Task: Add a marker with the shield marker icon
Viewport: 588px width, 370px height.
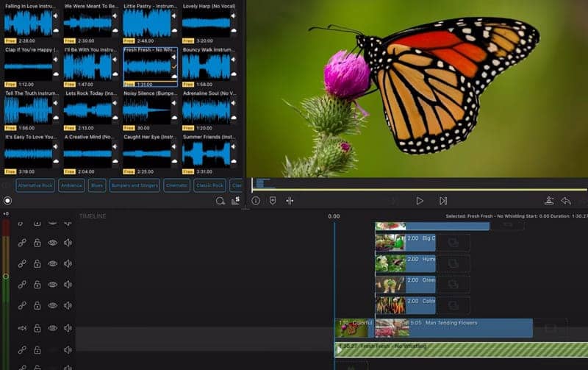Action: (273, 200)
